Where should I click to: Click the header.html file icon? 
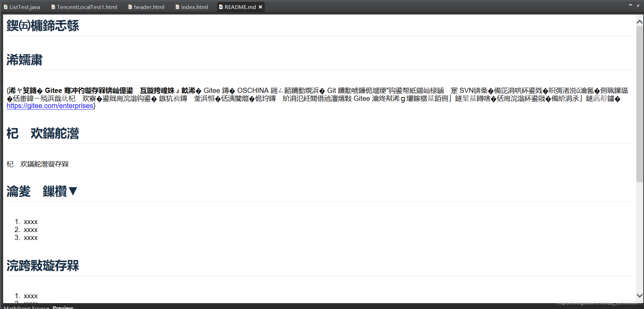[x=130, y=7]
